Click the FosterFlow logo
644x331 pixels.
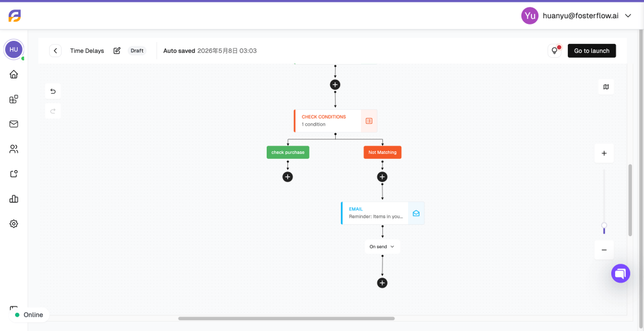pos(15,16)
